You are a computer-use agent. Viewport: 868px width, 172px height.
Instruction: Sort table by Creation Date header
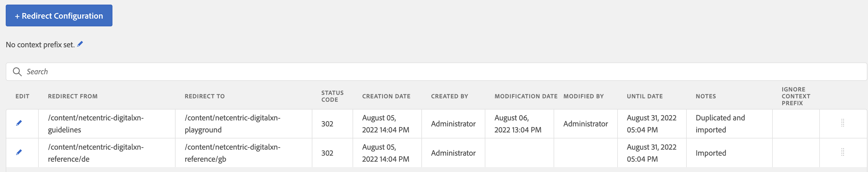[x=386, y=96]
